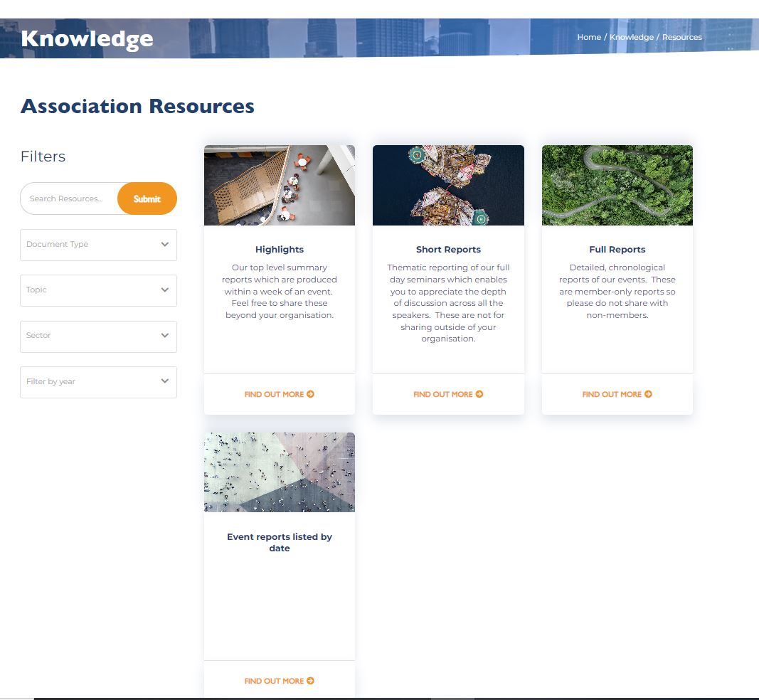Click arrow icon on Short Reports Find Out More
The height and width of the screenshot is (700, 759).
pyautogui.click(x=479, y=394)
